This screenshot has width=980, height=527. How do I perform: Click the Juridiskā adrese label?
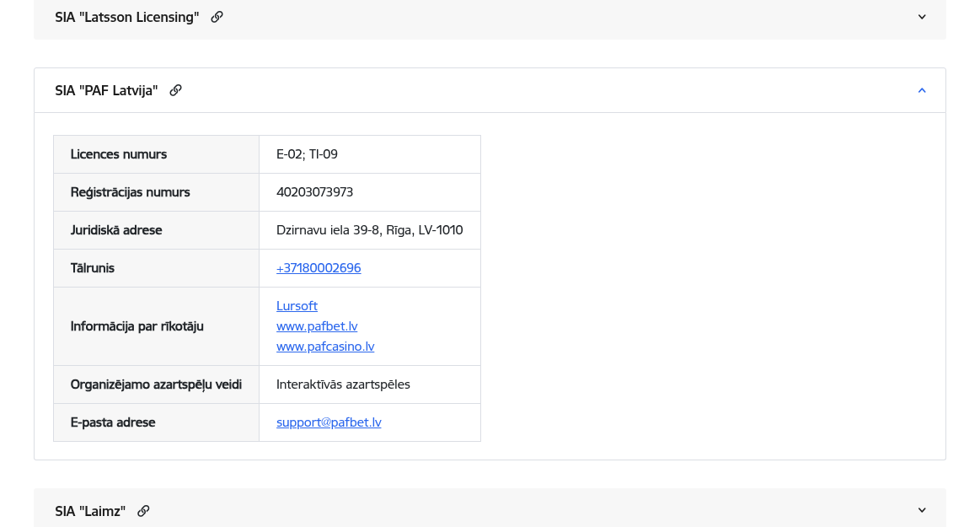pos(116,230)
